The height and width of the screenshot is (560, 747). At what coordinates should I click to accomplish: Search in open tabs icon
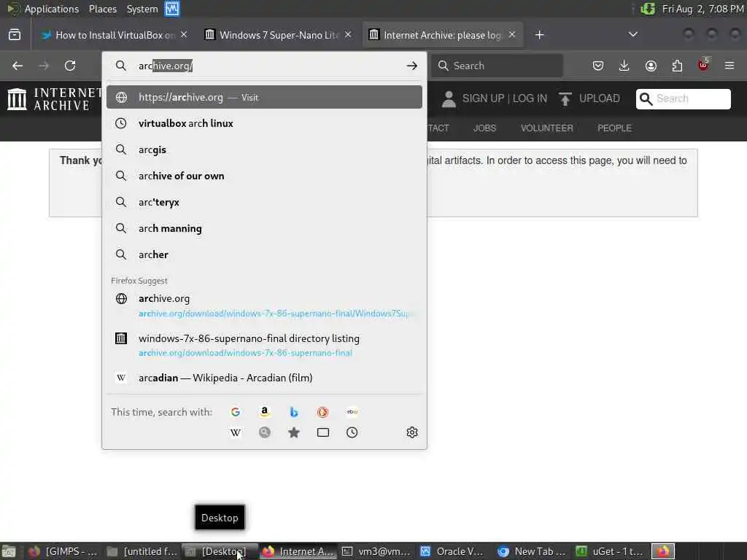pos(323,432)
